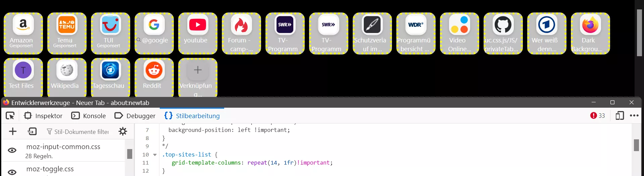This screenshot has width=644, height=176.
Task: Create a new style sheet
Action: coord(13,131)
